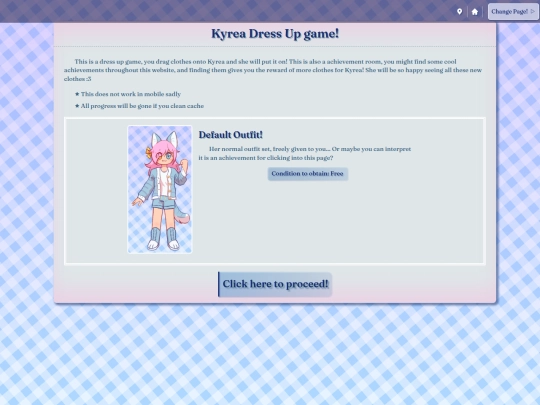The image size is (540, 405).
Task: Click the 'Click here to proceed!' button
Action: [275, 284]
